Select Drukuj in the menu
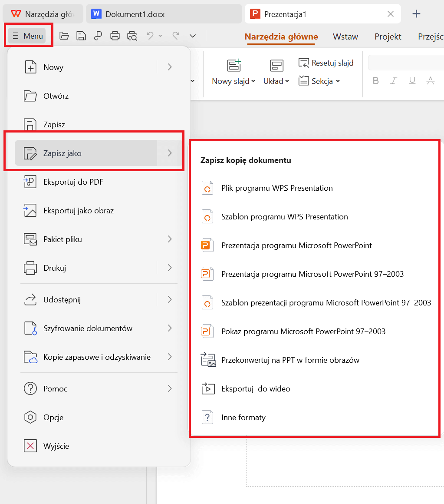This screenshot has width=444, height=504. tap(86, 268)
